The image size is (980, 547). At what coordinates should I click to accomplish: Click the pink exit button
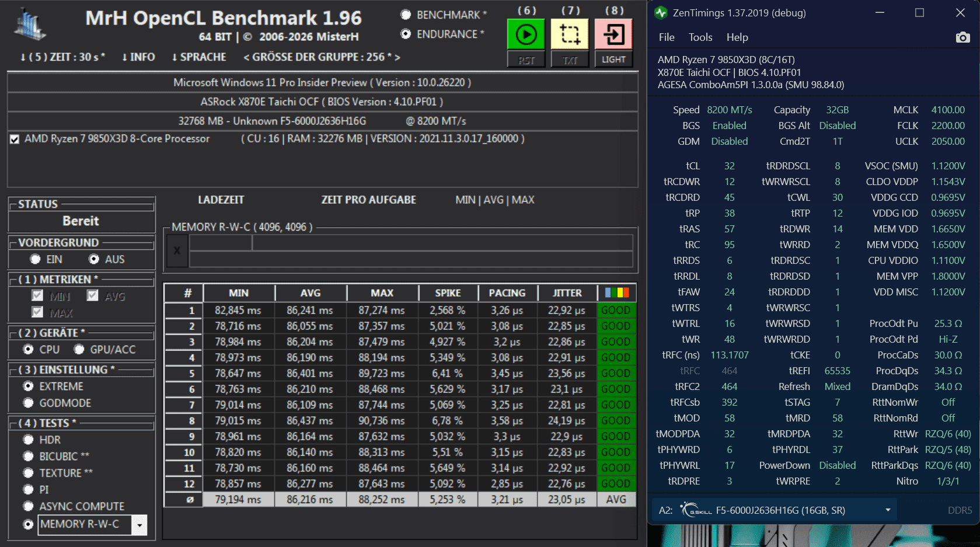point(613,34)
